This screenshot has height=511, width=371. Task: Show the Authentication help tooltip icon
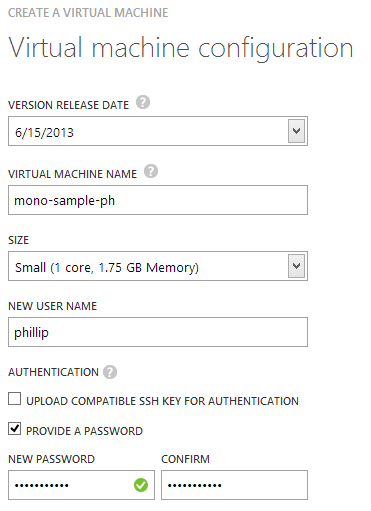110,372
